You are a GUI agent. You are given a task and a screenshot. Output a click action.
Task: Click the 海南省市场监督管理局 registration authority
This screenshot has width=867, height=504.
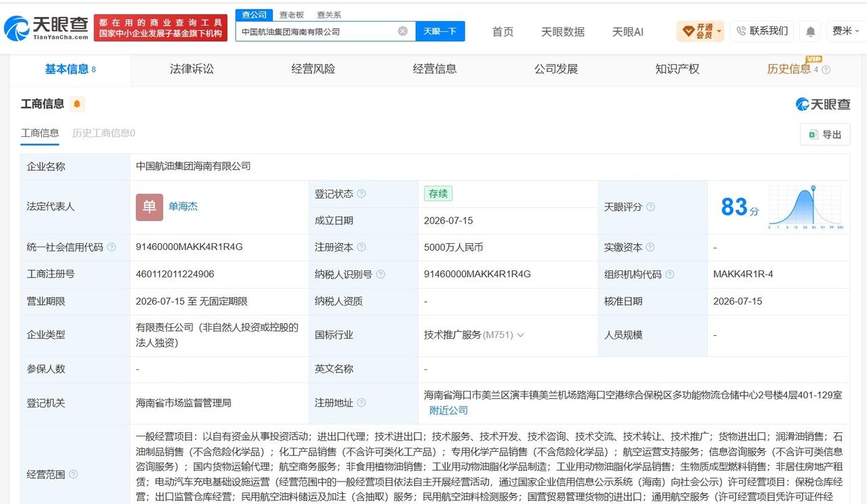pos(184,403)
